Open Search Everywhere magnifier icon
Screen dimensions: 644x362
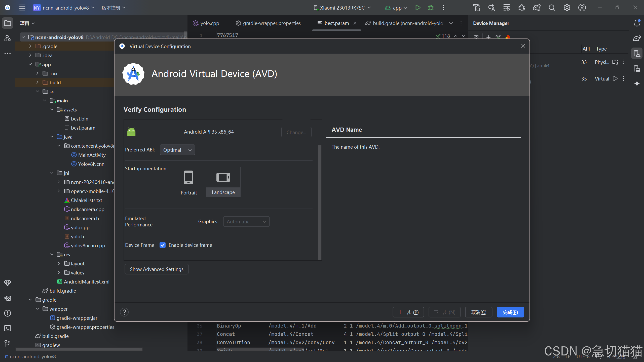pos(552,8)
